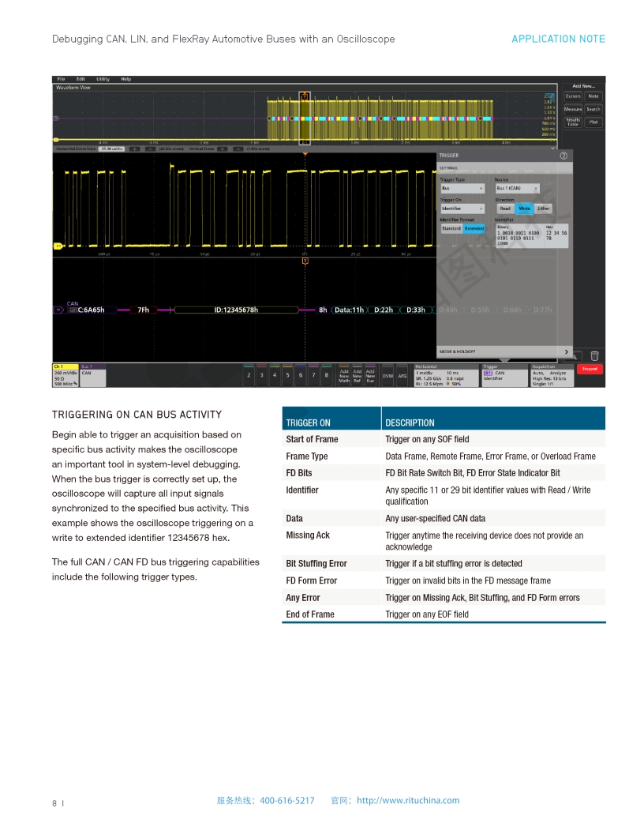
Task: Click the www.rituchina.com website link
Action: (x=408, y=800)
